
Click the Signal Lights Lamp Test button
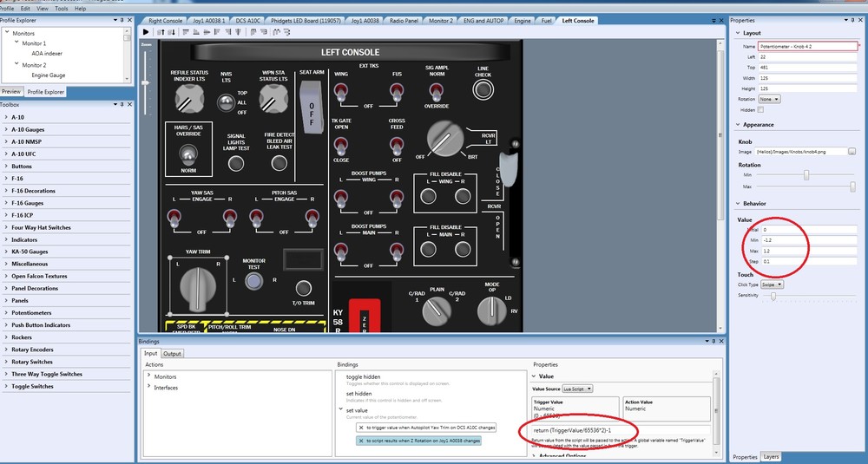236,163
